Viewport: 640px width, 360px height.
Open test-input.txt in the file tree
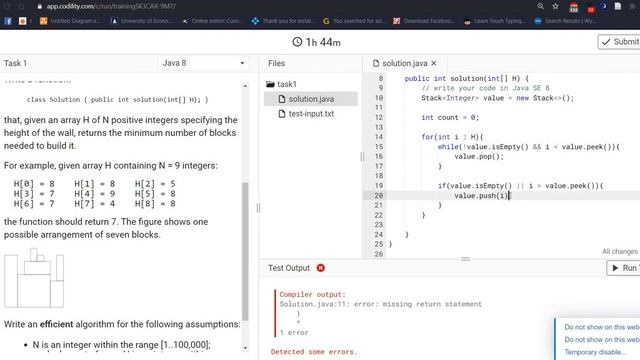[311, 113]
